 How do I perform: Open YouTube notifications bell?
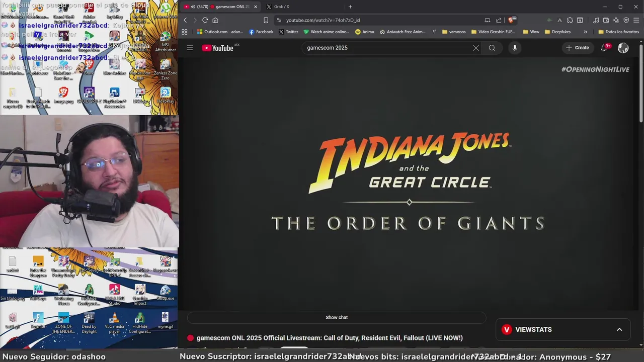(x=604, y=48)
